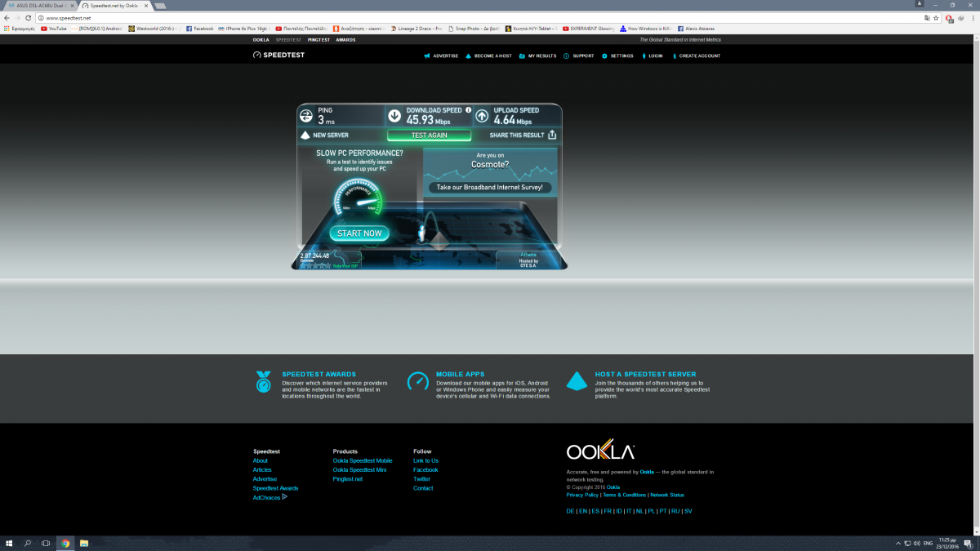Open the Chrome menu with three dots

click(973, 17)
